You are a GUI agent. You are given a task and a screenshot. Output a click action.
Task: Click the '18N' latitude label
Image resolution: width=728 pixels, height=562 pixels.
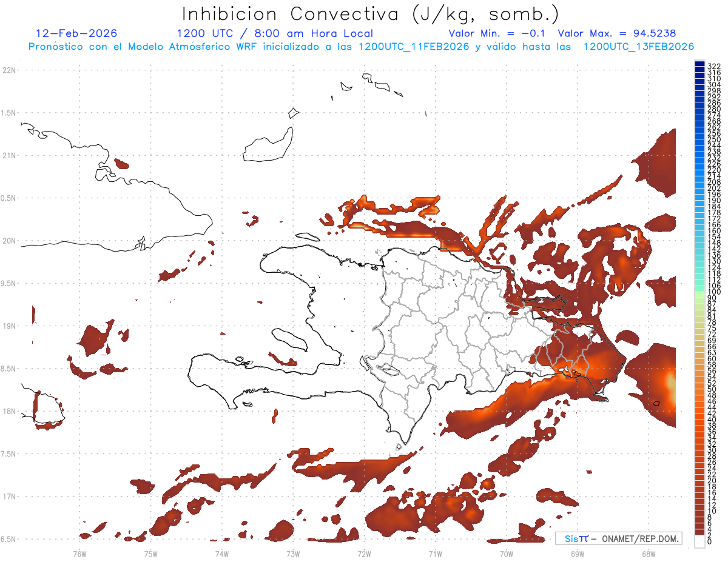[10, 411]
